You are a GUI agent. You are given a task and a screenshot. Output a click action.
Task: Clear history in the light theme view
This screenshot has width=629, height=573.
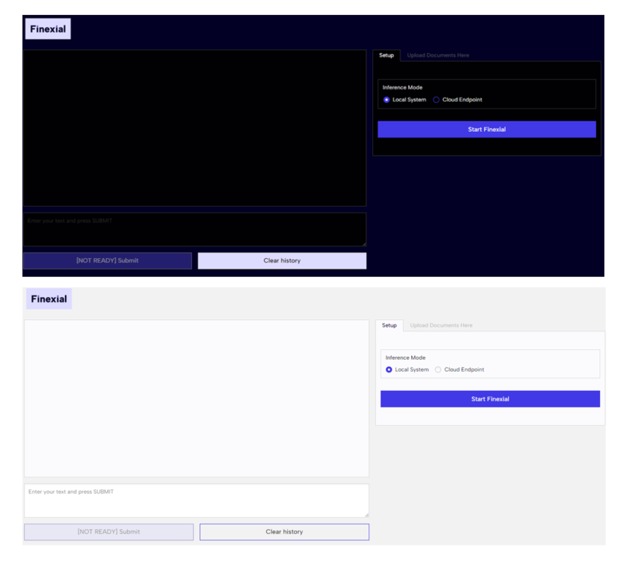284,532
